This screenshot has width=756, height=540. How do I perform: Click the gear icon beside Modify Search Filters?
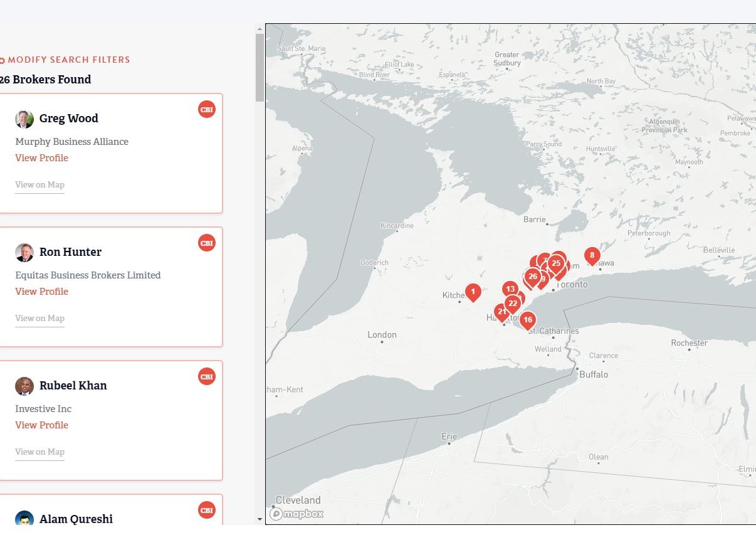[x=2, y=60]
